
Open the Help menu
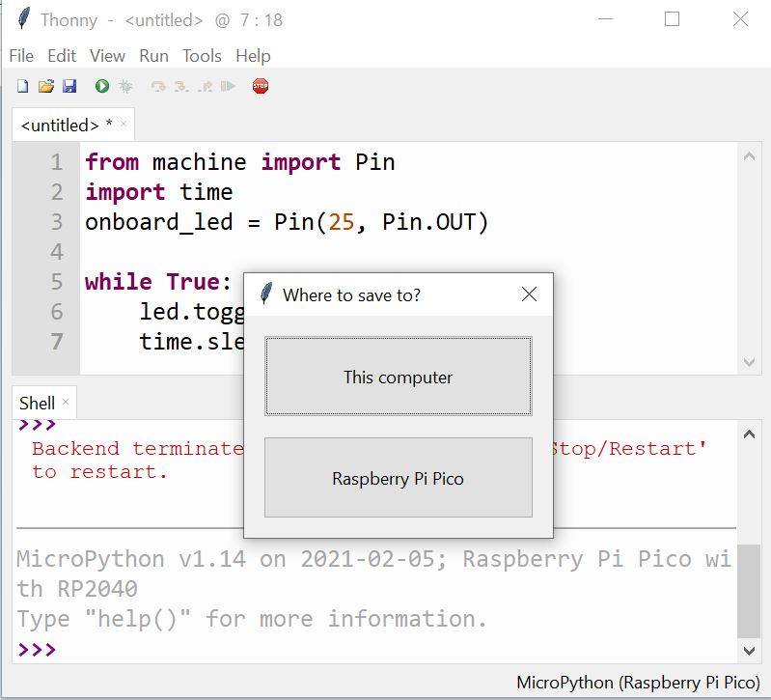(x=253, y=56)
